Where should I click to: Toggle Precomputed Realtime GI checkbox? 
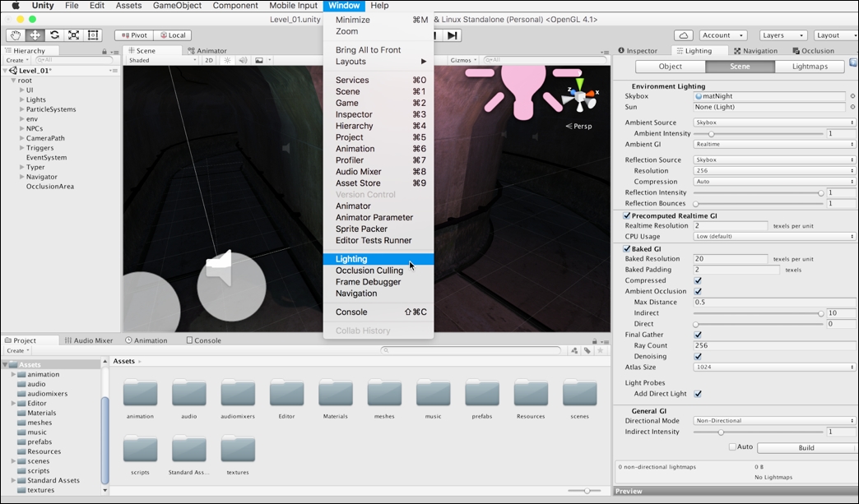point(627,215)
